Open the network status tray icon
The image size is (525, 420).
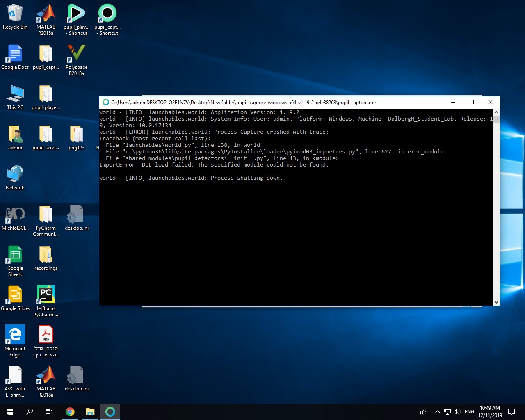click(x=447, y=412)
